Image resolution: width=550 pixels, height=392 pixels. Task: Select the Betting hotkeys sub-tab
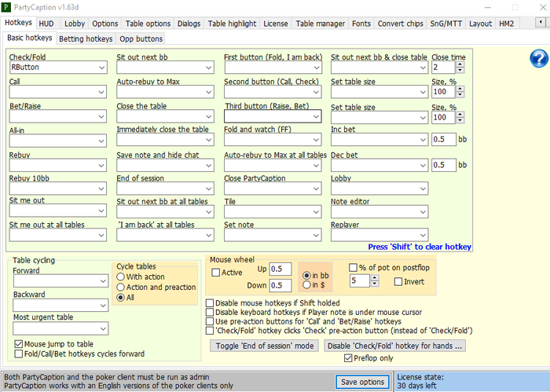[x=86, y=38]
